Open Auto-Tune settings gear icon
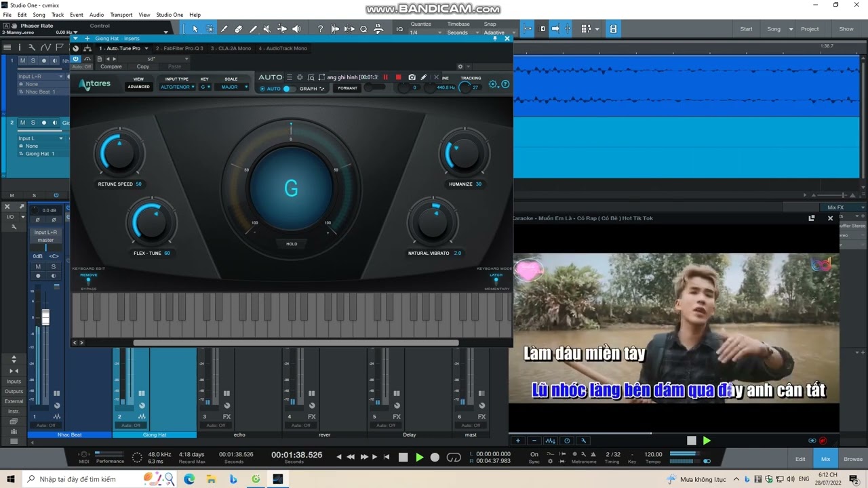This screenshot has width=868, height=488. point(493,85)
